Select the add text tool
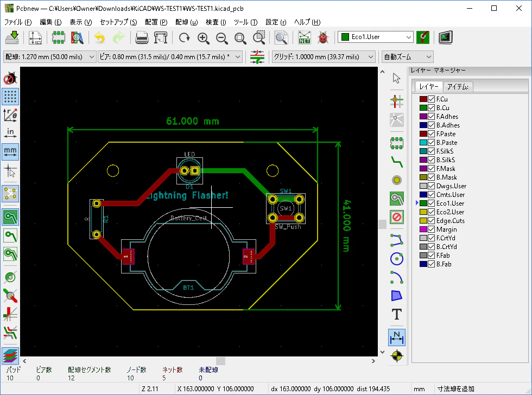The width and height of the screenshot is (532, 395). (x=397, y=314)
